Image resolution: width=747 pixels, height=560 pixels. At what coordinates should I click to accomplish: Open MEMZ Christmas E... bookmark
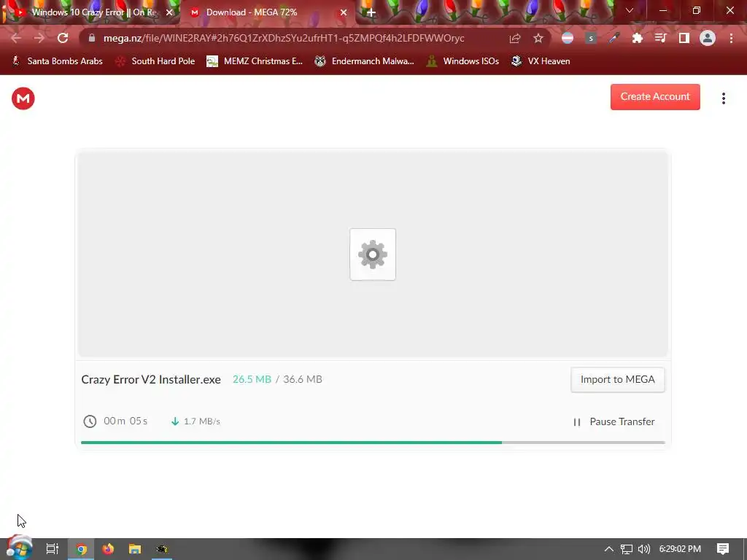255,61
